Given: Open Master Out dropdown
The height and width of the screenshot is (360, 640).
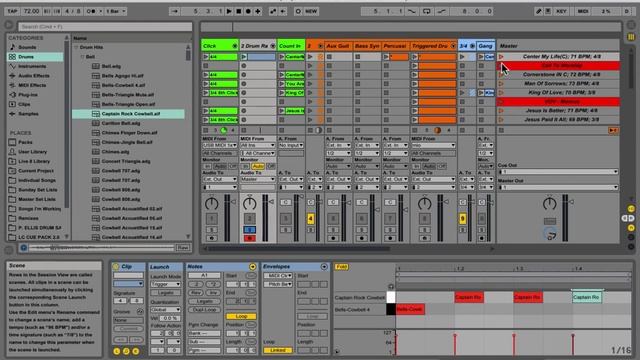Looking at the screenshot, I should click(558, 187).
